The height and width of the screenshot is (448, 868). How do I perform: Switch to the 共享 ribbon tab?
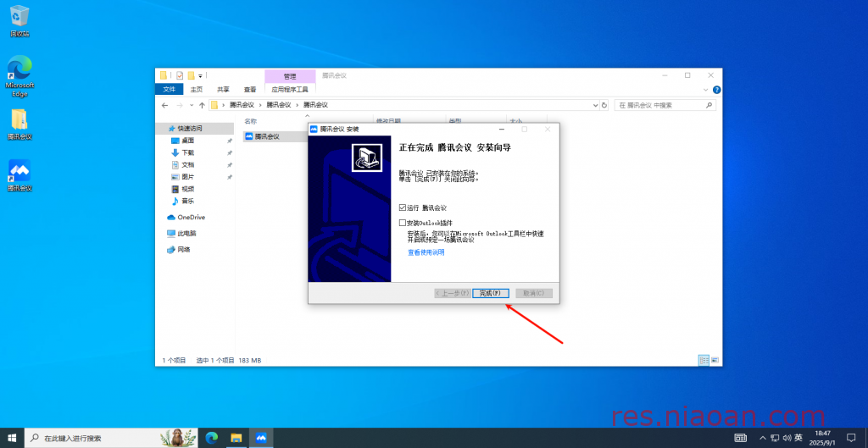223,89
